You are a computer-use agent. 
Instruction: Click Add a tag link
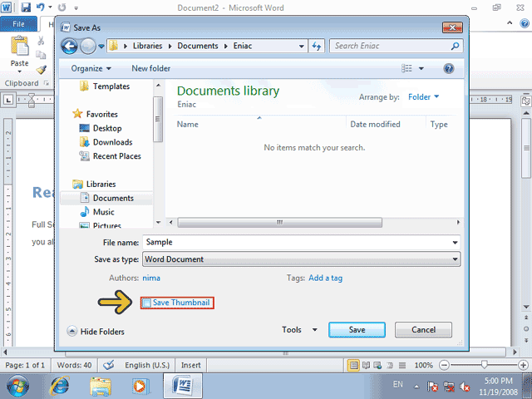pos(325,278)
